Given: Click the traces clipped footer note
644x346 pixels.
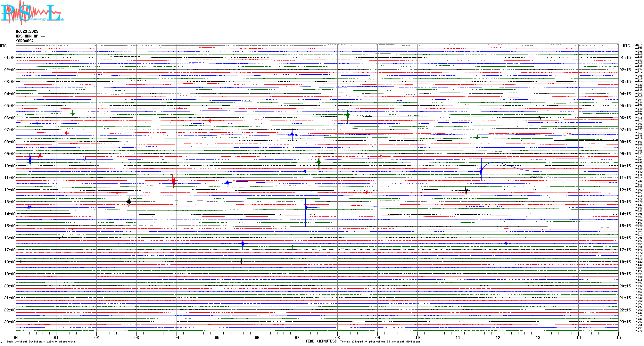Looking at the screenshot, I should coord(380,342).
